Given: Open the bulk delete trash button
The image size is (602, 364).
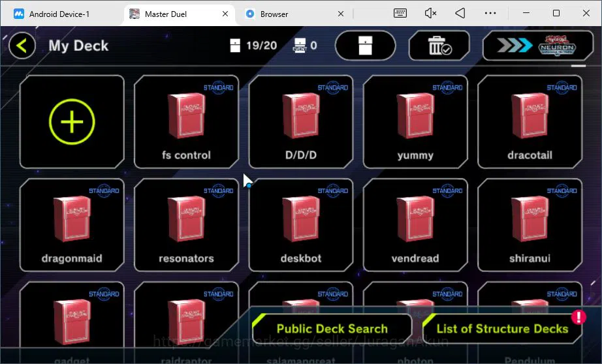Looking at the screenshot, I should click(x=439, y=46).
